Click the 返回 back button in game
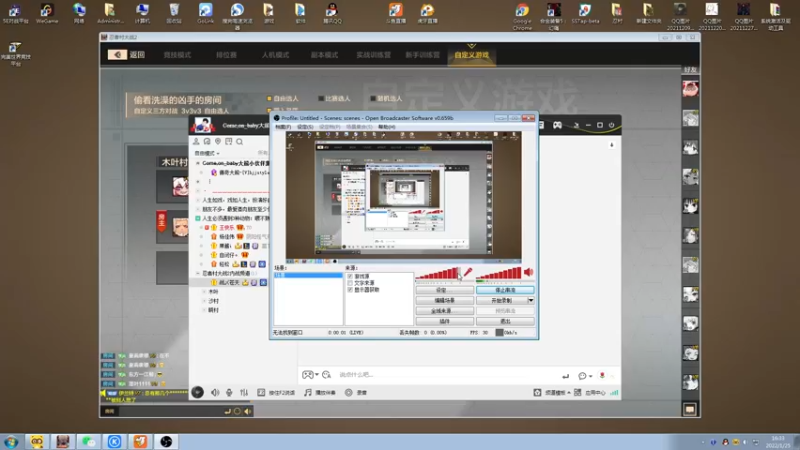Screen dimensions: 800x450 click(127, 55)
